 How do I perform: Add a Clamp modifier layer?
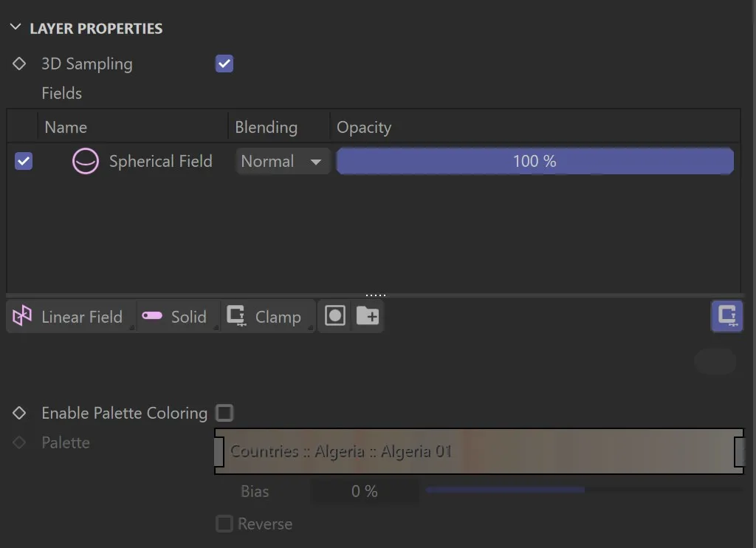click(268, 316)
